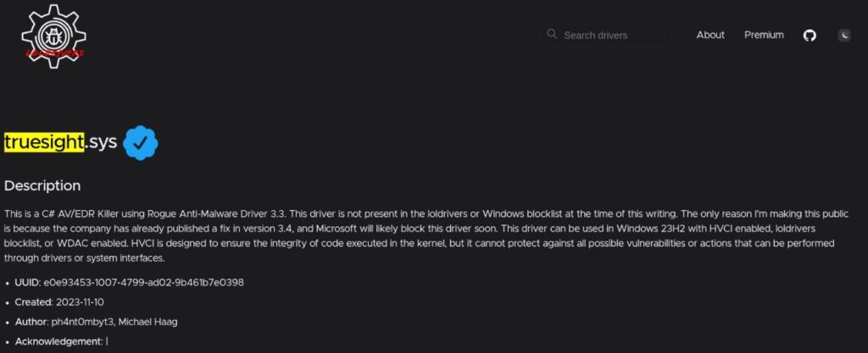Click the magnifier icon in search bar
This screenshot has height=353, width=868.
[552, 35]
